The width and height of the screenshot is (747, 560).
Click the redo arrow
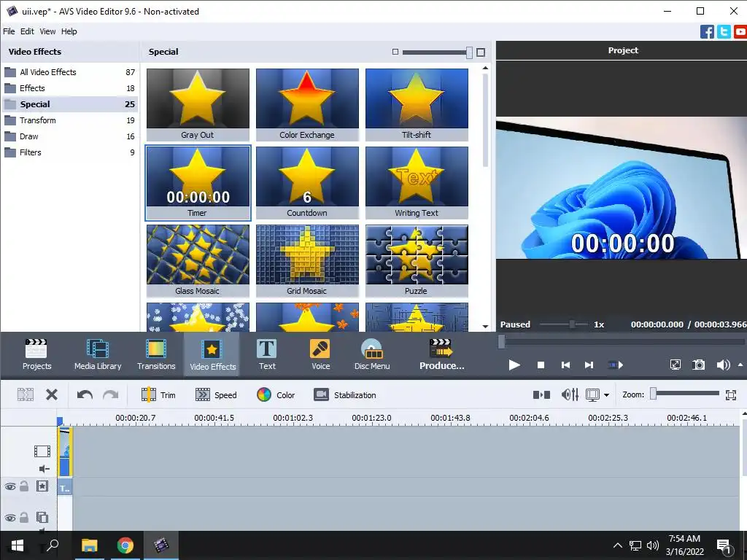point(111,394)
